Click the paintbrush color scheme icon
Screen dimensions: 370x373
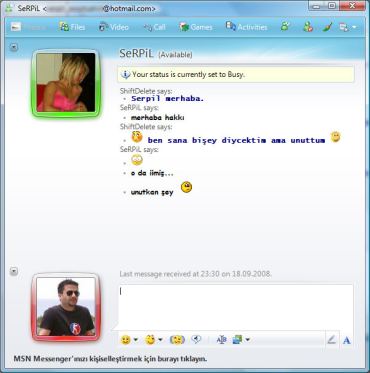(327, 27)
